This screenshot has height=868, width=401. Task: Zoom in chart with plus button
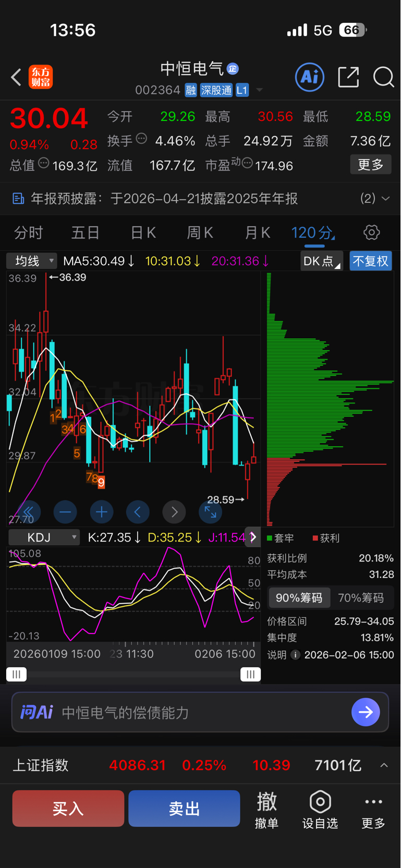coord(102,512)
